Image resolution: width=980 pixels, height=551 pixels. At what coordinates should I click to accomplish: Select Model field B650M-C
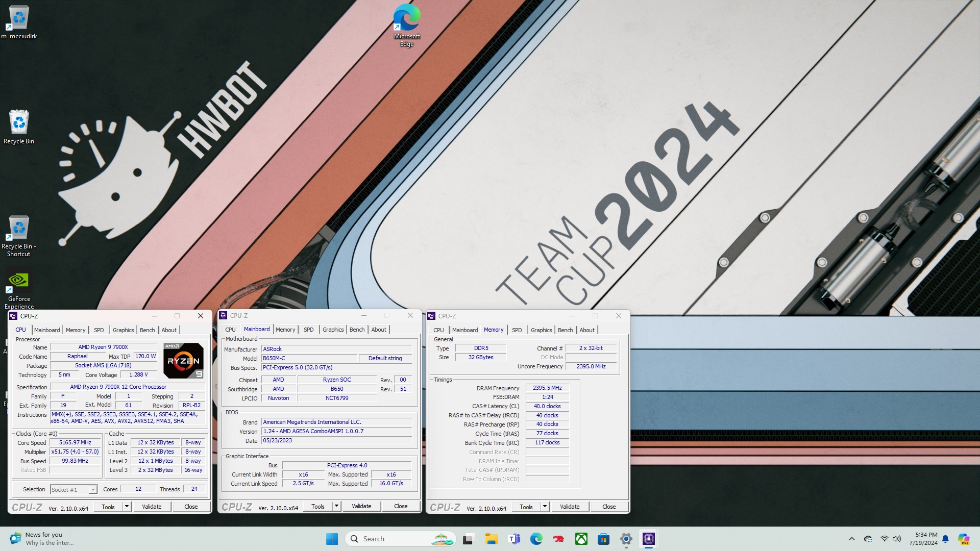point(309,358)
